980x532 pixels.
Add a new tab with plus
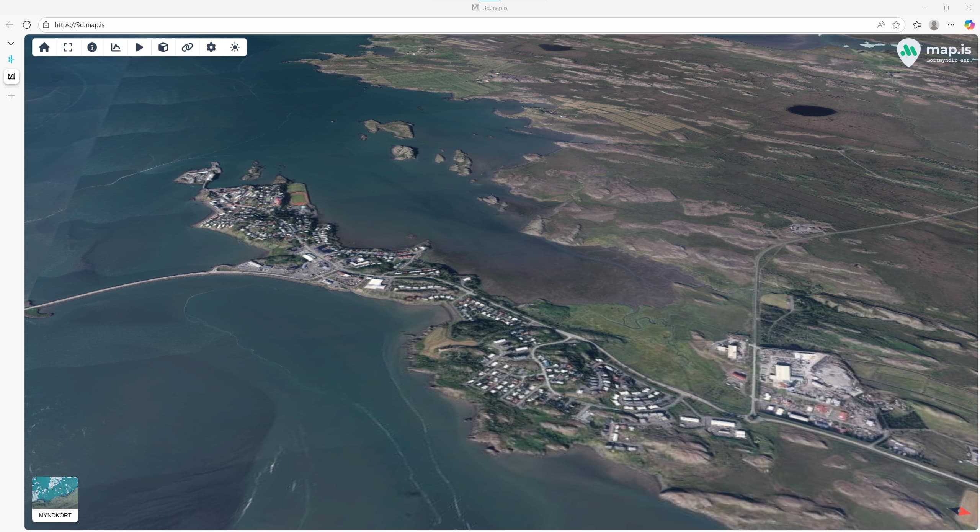click(11, 96)
